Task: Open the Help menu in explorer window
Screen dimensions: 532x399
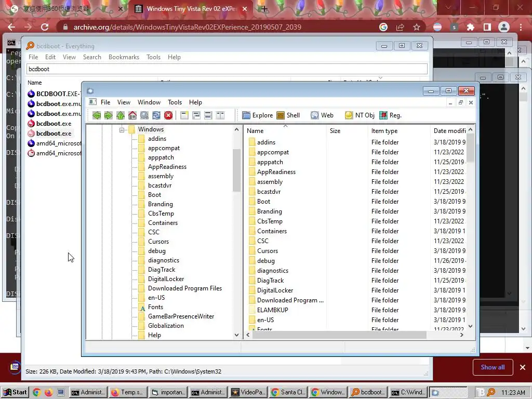Action: tap(195, 102)
